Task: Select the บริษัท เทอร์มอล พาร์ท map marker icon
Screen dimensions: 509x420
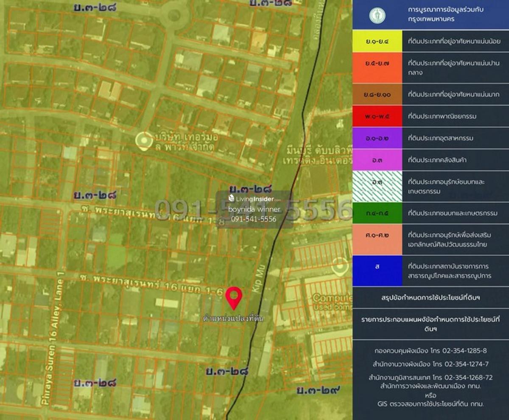Action: click(x=144, y=140)
